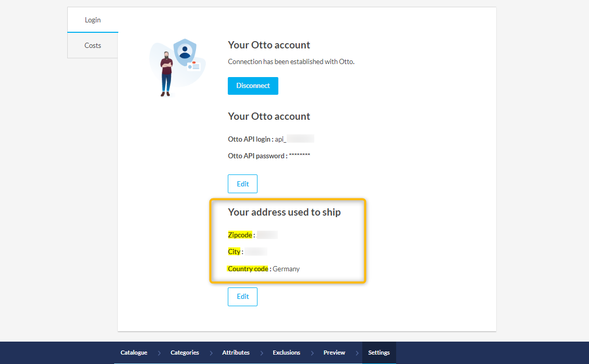The image size is (589, 364).
Task: Go to the Catalogue step
Action: (x=134, y=353)
